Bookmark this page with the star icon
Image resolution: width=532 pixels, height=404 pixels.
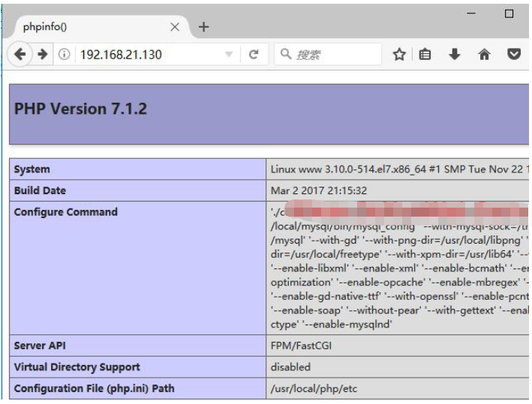399,54
